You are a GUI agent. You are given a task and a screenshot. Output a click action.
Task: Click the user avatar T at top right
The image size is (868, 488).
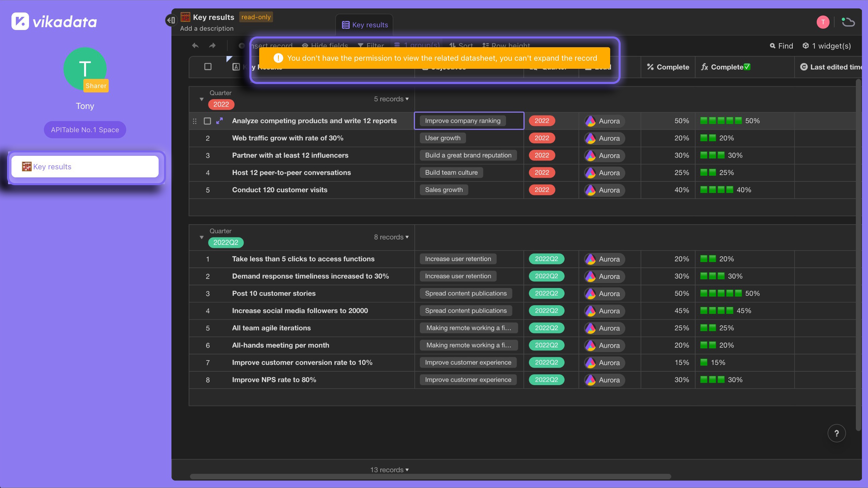click(823, 22)
